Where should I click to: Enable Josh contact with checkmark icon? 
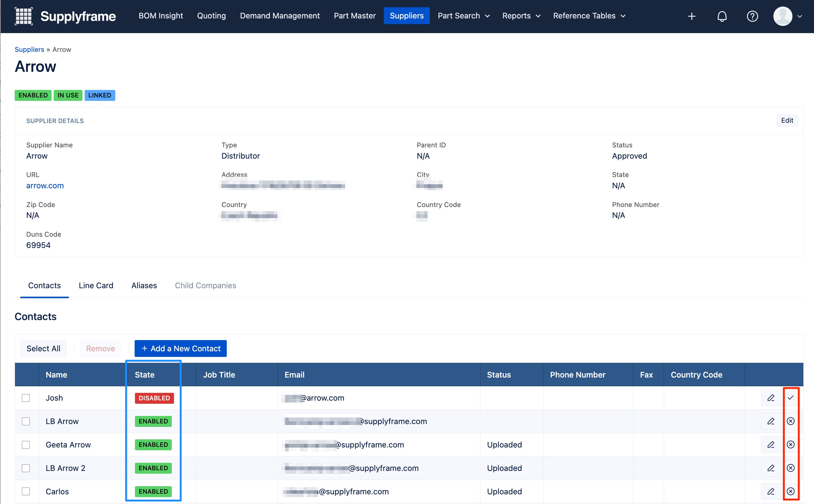pyautogui.click(x=791, y=397)
